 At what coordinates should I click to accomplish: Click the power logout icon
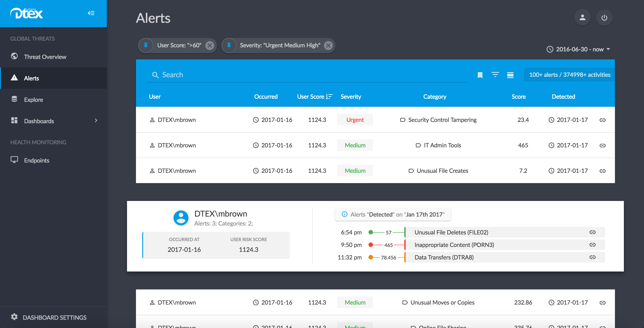click(604, 17)
